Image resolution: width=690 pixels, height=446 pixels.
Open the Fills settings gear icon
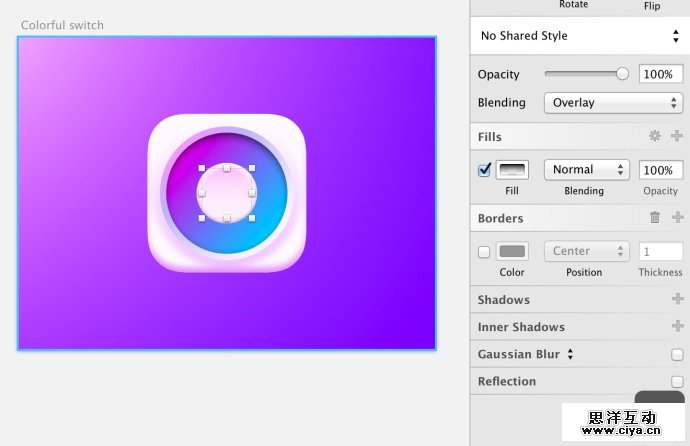655,136
